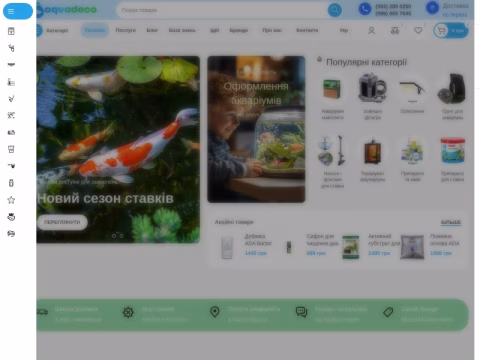480x360 pixels.
Task: Open the База знань menu item
Action: (182, 30)
